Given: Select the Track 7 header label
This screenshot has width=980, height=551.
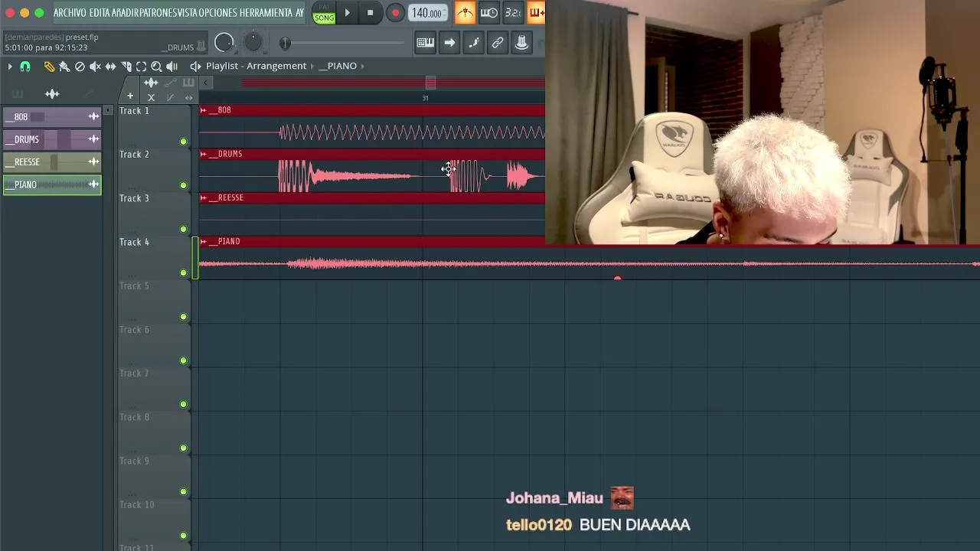Looking at the screenshot, I should [x=134, y=373].
